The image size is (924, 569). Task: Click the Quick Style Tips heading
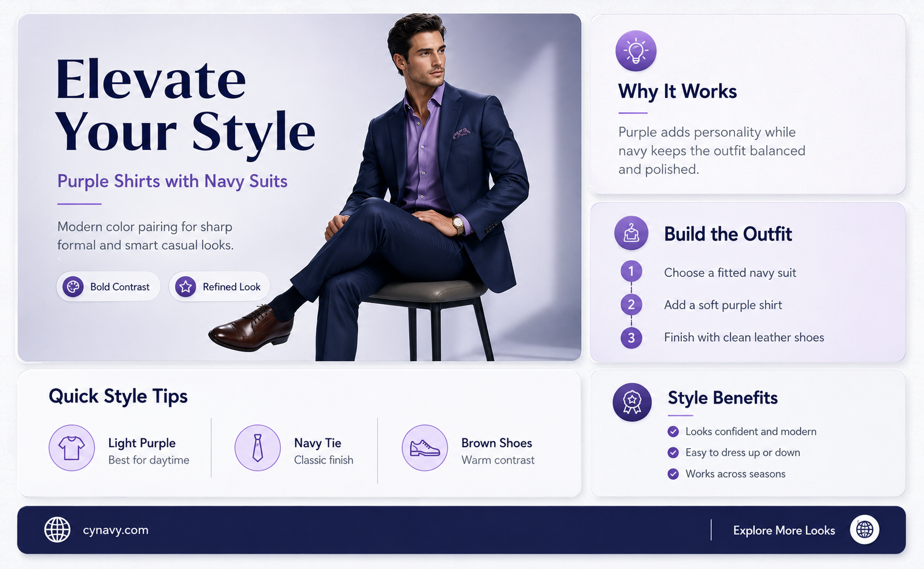[x=118, y=397]
